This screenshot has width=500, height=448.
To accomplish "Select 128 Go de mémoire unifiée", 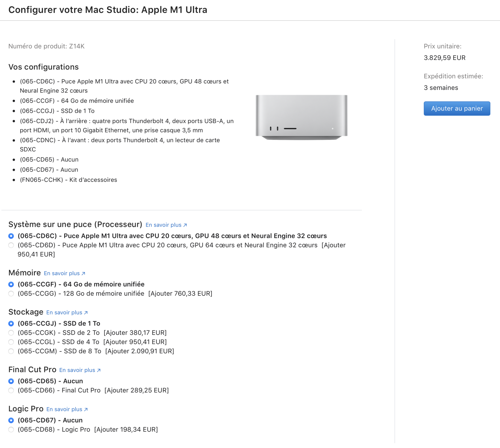I will 11,293.
